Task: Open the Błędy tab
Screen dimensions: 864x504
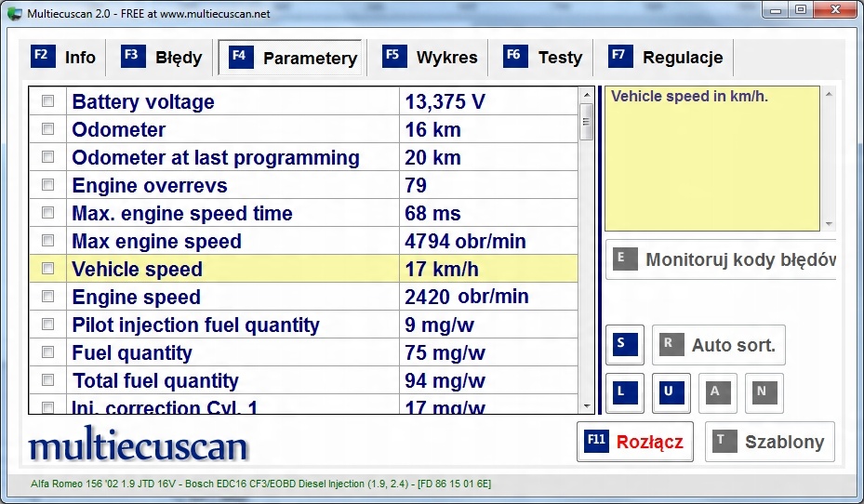Action: 162,58
